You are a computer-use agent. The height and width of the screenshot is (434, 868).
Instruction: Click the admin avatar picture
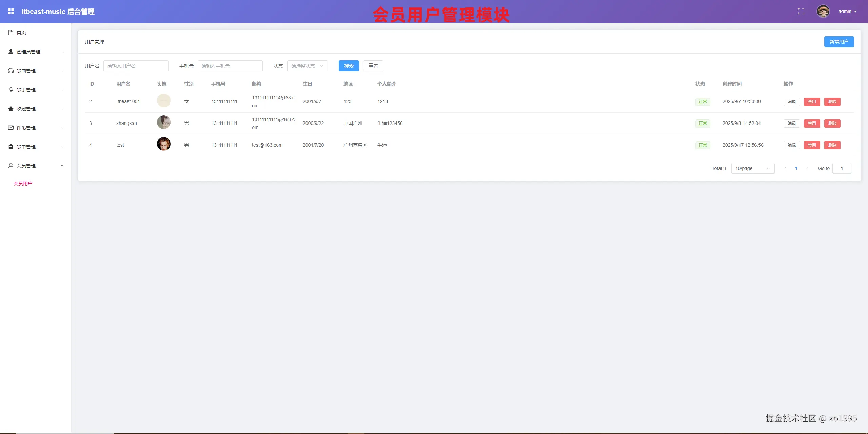pos(823,11)
